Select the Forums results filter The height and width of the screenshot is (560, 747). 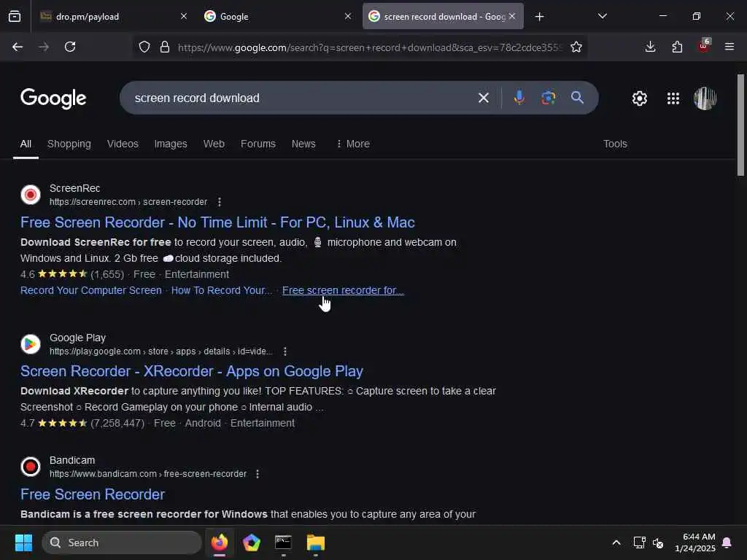258,144
